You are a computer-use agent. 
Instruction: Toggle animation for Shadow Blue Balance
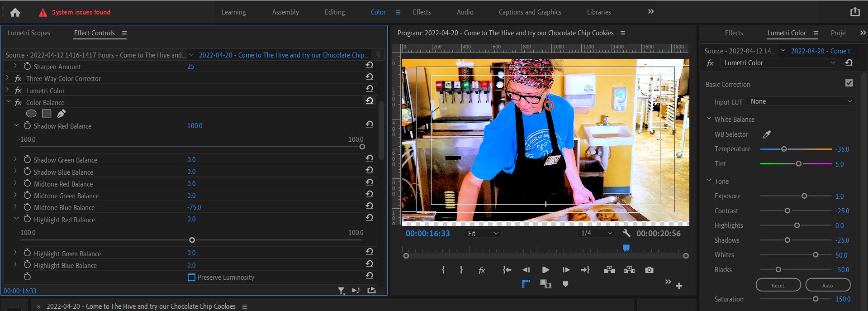click(x=27, y=172)
